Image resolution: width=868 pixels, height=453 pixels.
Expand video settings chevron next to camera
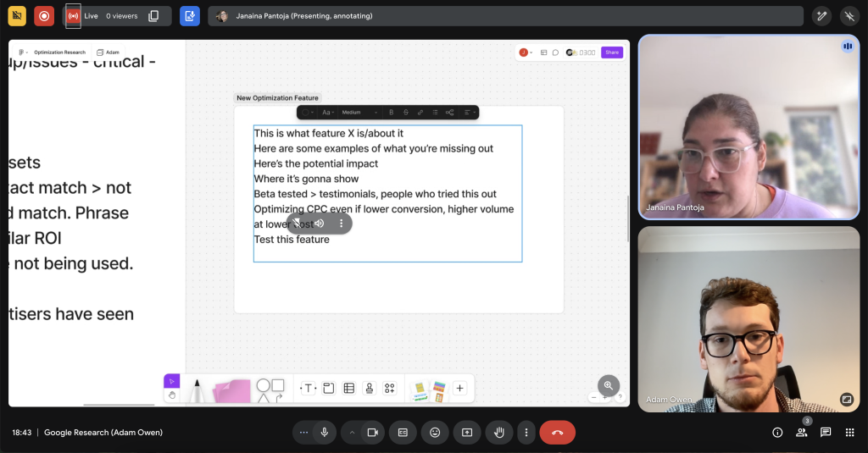click(x=352, y=433)
